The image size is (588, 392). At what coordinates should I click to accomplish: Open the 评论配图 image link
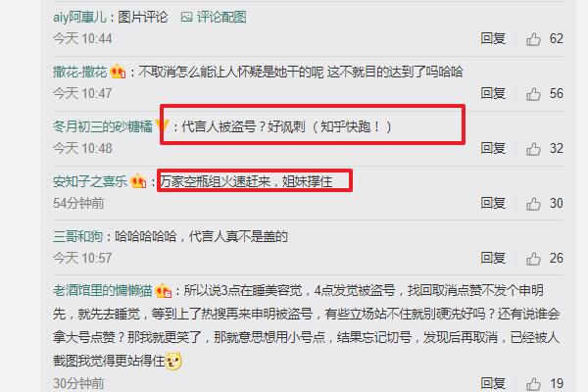coord(221,17)
